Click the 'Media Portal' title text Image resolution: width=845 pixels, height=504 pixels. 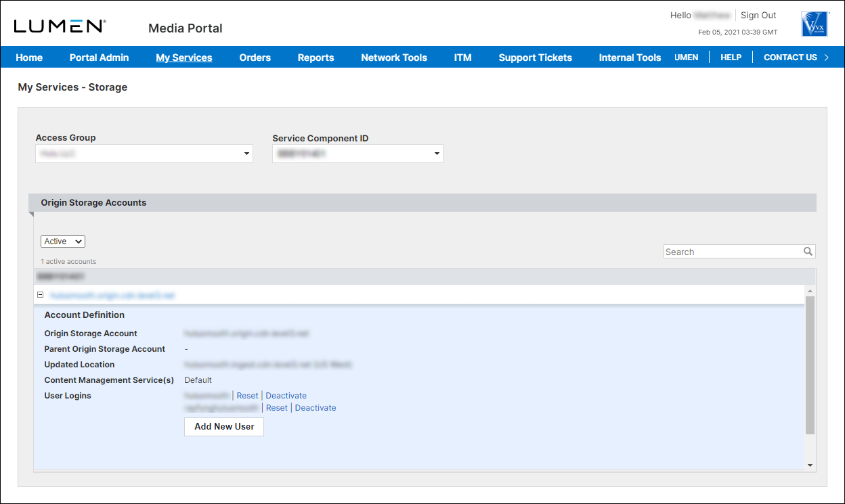(186, 28)
